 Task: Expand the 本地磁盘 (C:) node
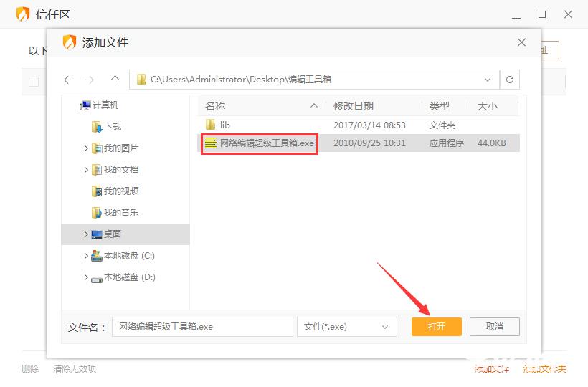coord(86,256)
